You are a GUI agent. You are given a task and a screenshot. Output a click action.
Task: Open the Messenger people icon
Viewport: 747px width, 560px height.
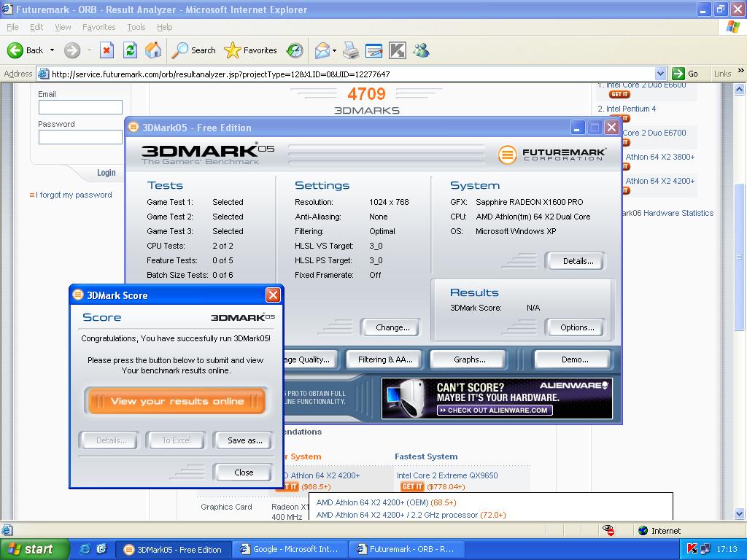click(x=421, y=50)
